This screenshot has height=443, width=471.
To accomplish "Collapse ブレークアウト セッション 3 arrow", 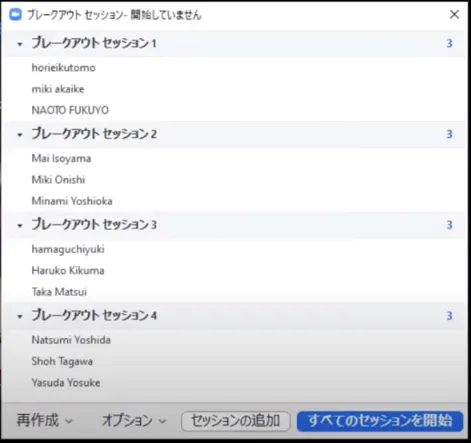I will click(x=20, y=226).
